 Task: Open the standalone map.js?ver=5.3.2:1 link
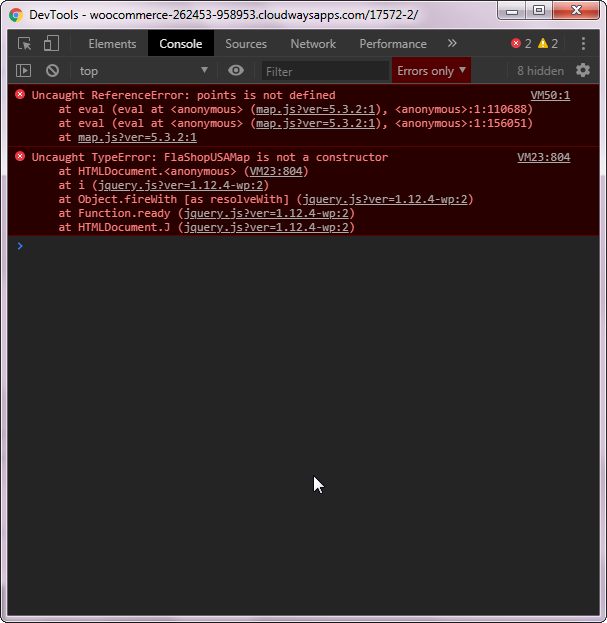pos(137,137)
